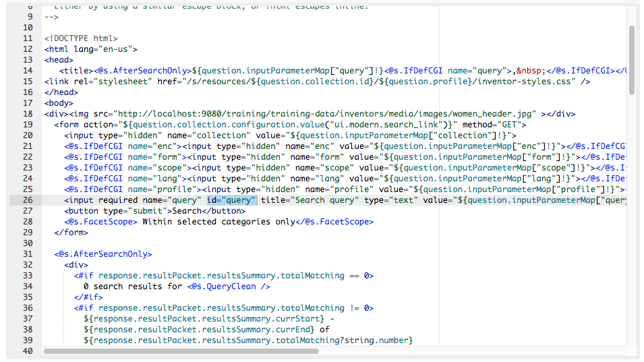Click inventor-styles.css in link tag

tap(526, 82)
